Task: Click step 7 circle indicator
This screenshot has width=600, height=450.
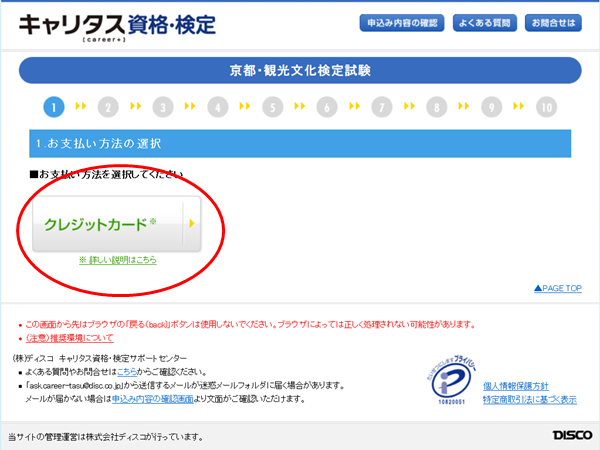Action: (382, 107)
